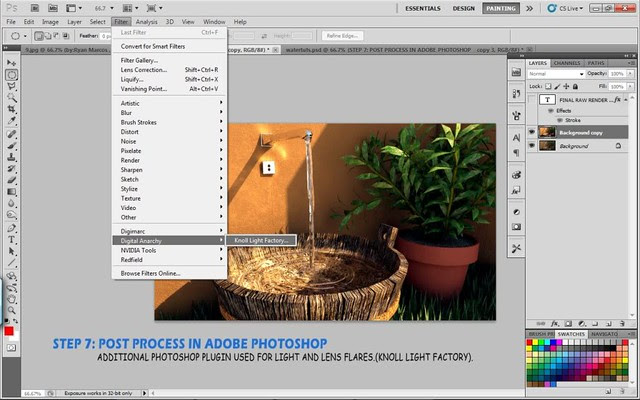This screenshot has height=400, width=640.
Task: Click the fx layer style icon at Layers bottom
Action: pos(554,323)
